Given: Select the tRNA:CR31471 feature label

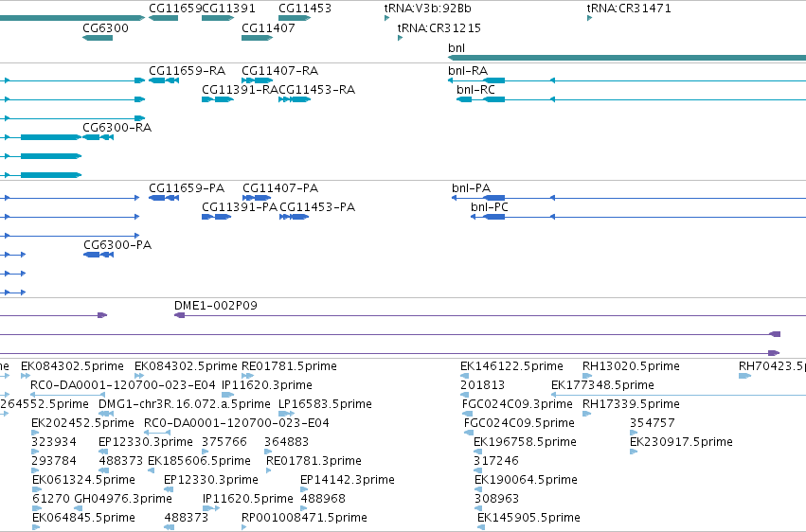Looking at the screenshot, I should (629, 9).
